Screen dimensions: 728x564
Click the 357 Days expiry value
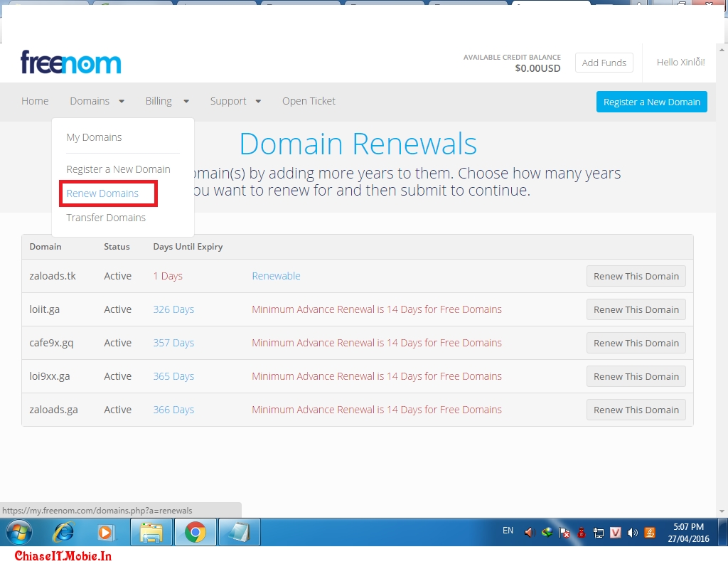173,343
